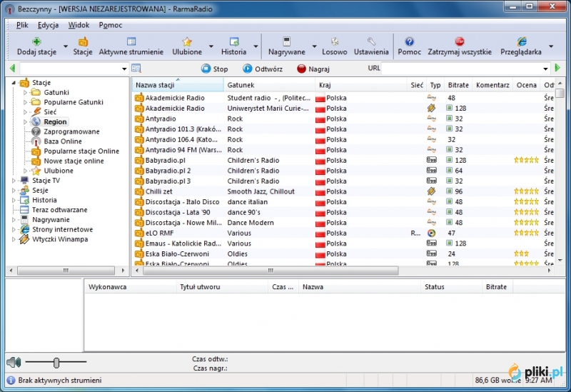Sort by Kraj column header
571x392 pixels.
[360, 85]
